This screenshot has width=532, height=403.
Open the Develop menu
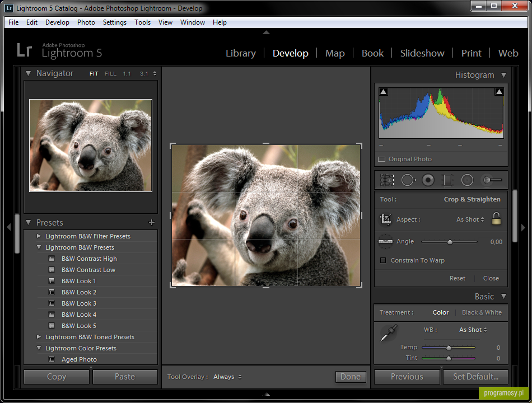(x=57, y=22)
